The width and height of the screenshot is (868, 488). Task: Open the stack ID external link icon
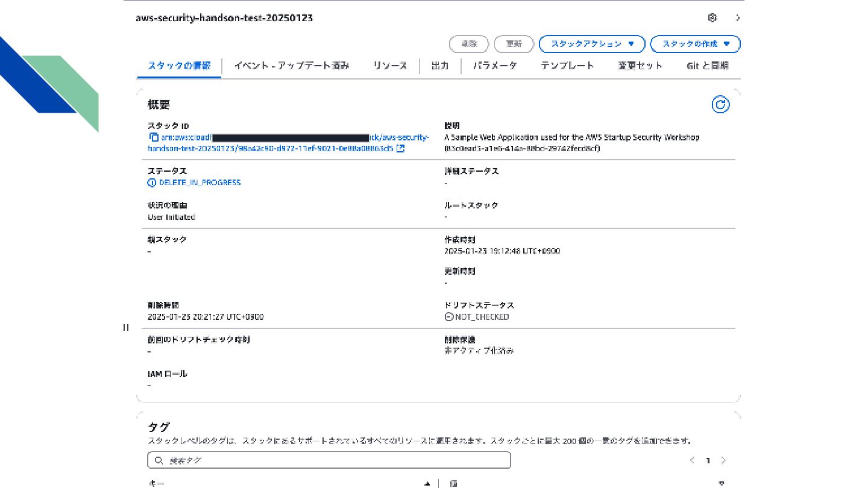[400, 148]
